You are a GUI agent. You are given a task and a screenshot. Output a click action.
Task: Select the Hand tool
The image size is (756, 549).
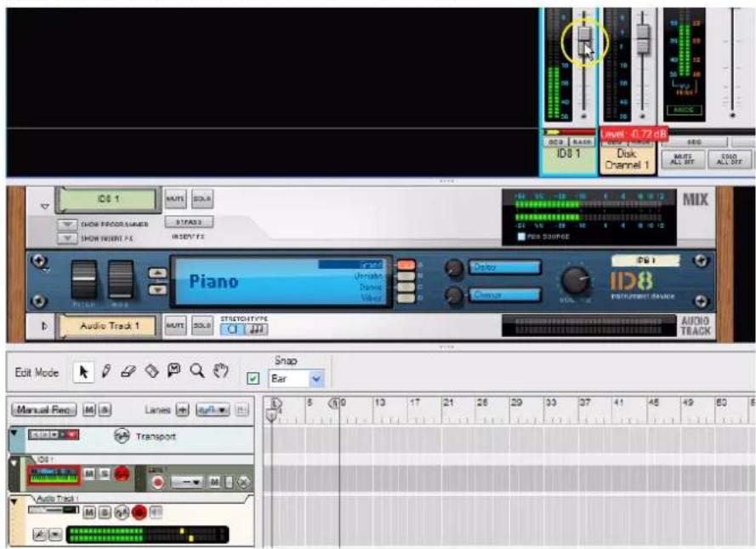[221, 371]
